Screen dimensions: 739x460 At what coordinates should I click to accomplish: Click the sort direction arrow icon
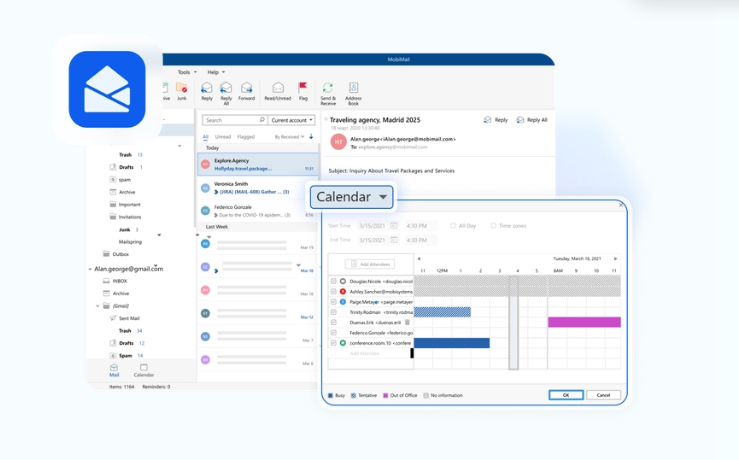[x=311, y=137]
